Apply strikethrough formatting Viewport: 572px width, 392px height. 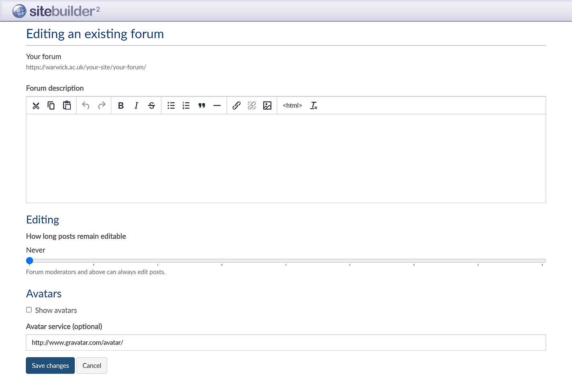pyautogui.click(x=152, y=106)
